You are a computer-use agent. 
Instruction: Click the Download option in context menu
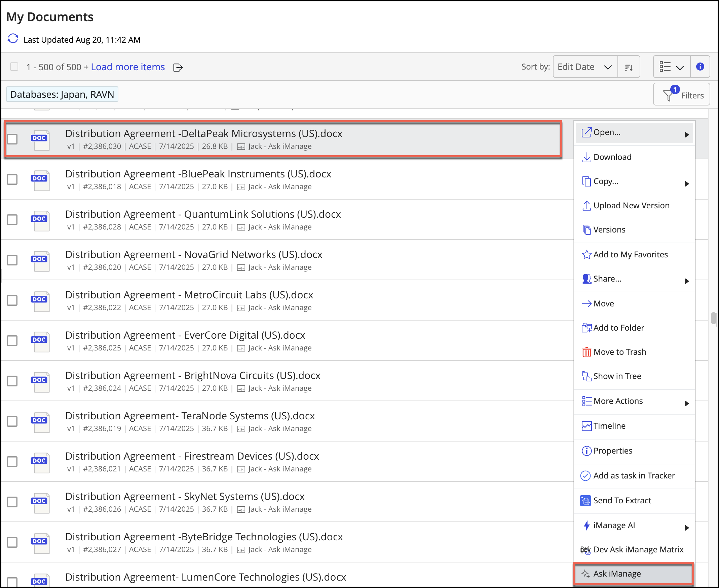point(612,157)
